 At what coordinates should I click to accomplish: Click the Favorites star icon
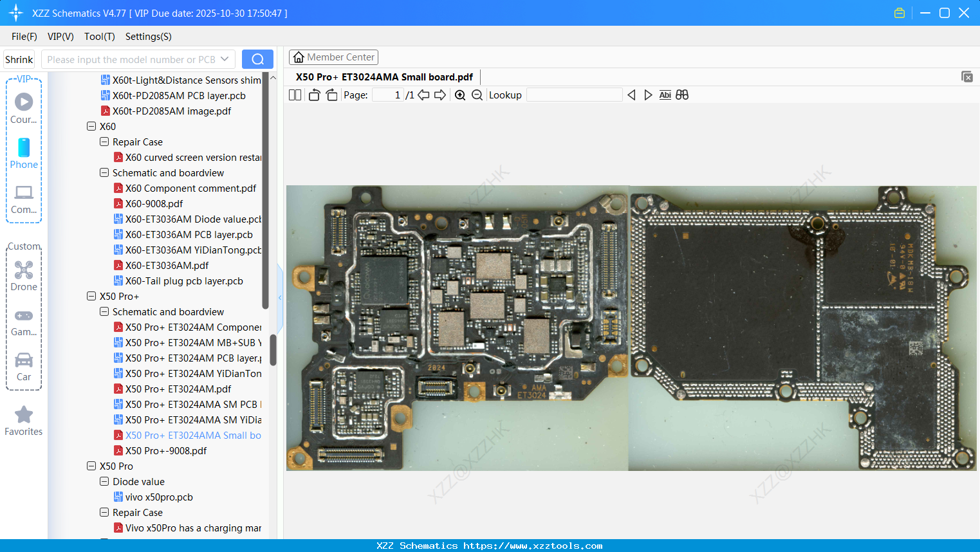[x=23, y=415]
